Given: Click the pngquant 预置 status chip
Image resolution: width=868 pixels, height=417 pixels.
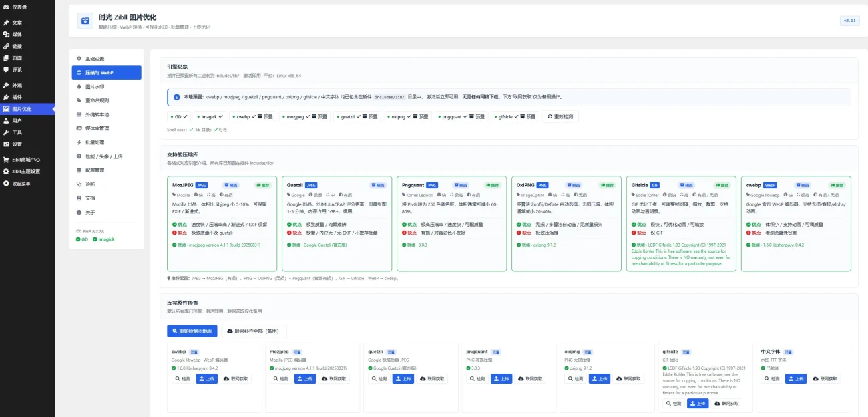Looking at the screenshot, I should (461, 116).
